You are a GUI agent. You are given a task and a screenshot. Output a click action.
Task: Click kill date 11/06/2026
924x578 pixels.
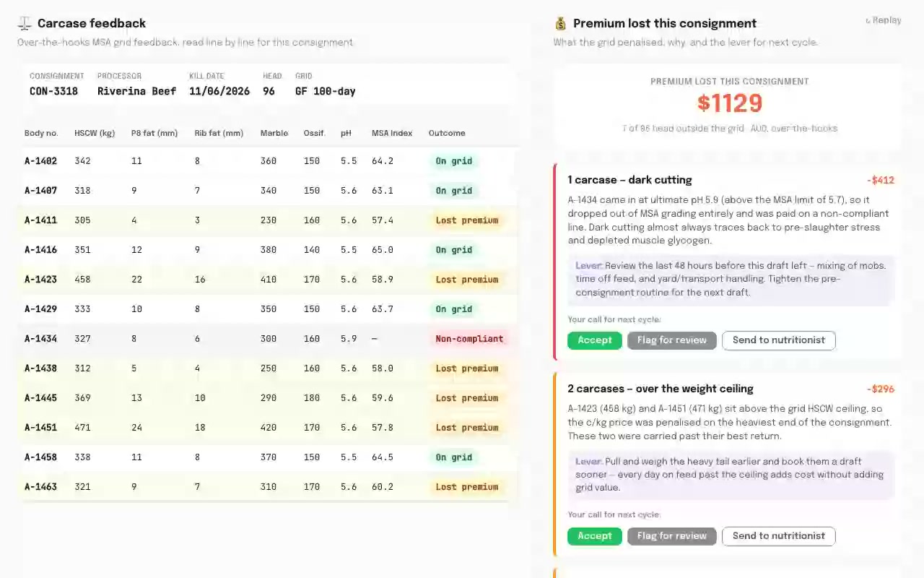pos(219,91)
